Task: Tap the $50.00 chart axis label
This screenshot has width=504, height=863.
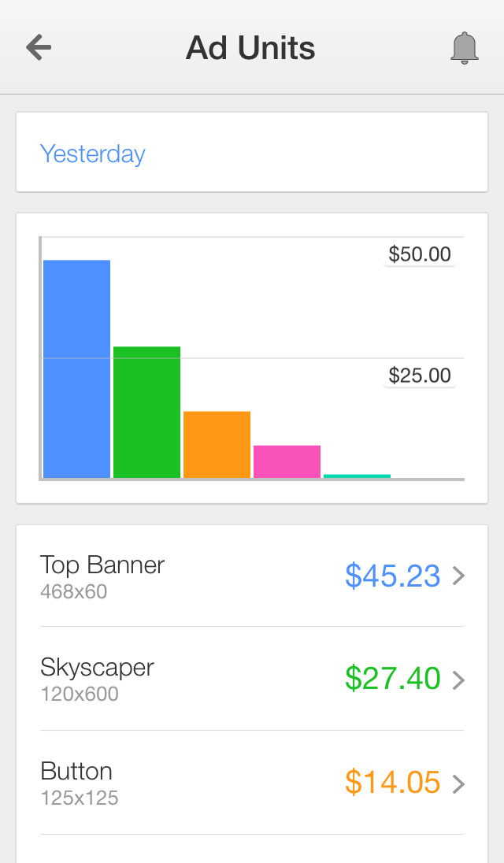Action: [420, 254]
